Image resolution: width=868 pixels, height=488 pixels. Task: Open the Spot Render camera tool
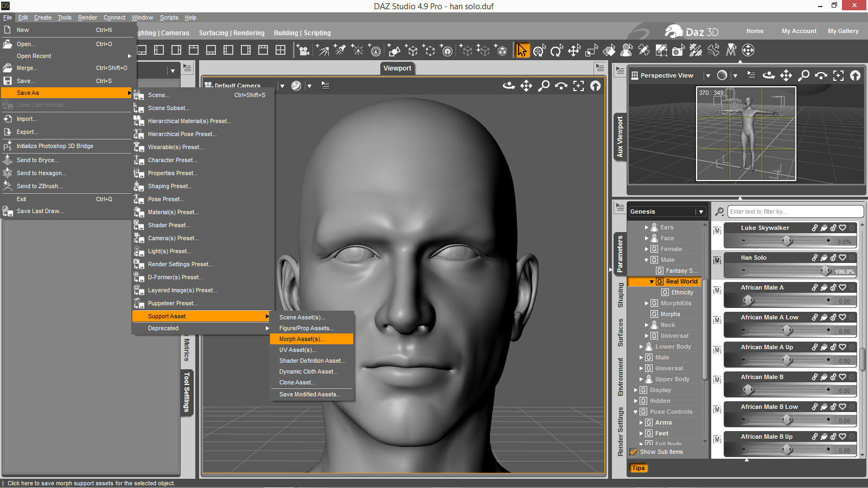click(x=678, y=50)
